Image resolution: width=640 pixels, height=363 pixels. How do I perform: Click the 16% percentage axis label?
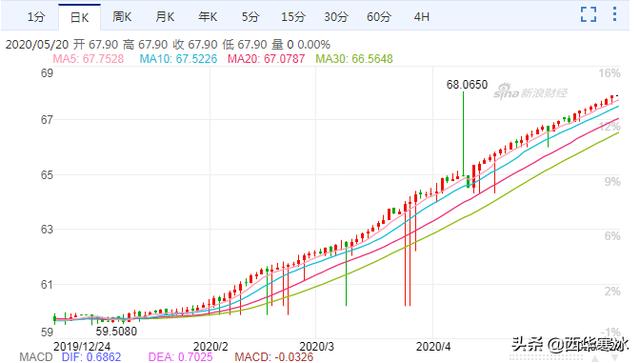[x=610, y=73]
